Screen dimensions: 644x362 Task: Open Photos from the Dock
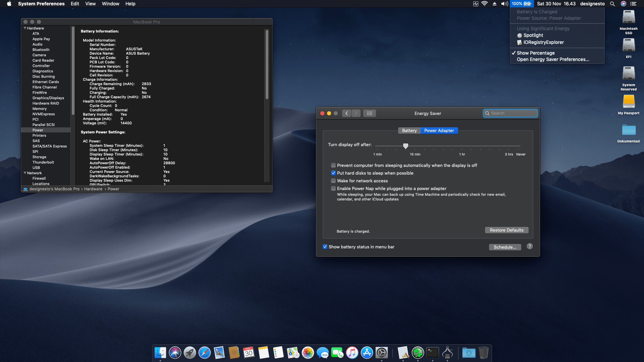308,353
